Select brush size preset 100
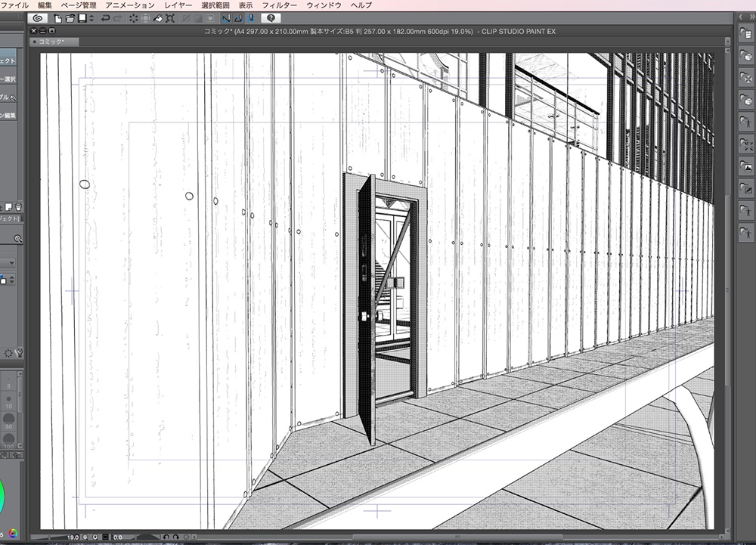Screen dimensions: 756x545 tap(8, 440)
